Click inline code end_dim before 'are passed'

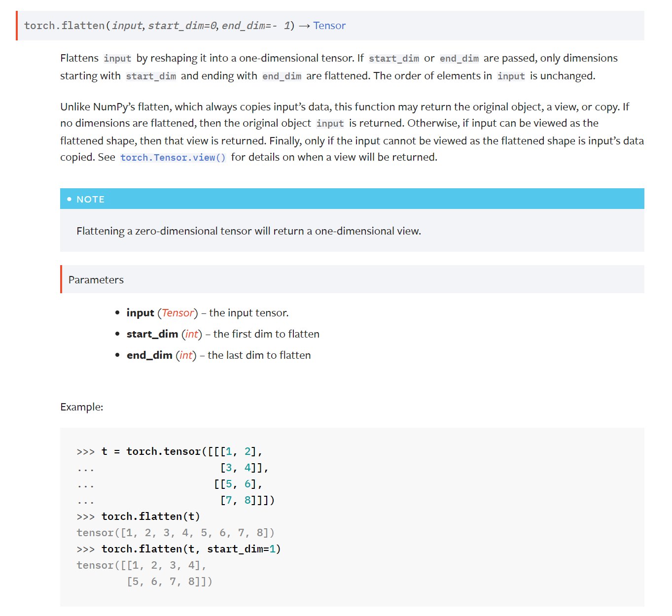[459, 59]
